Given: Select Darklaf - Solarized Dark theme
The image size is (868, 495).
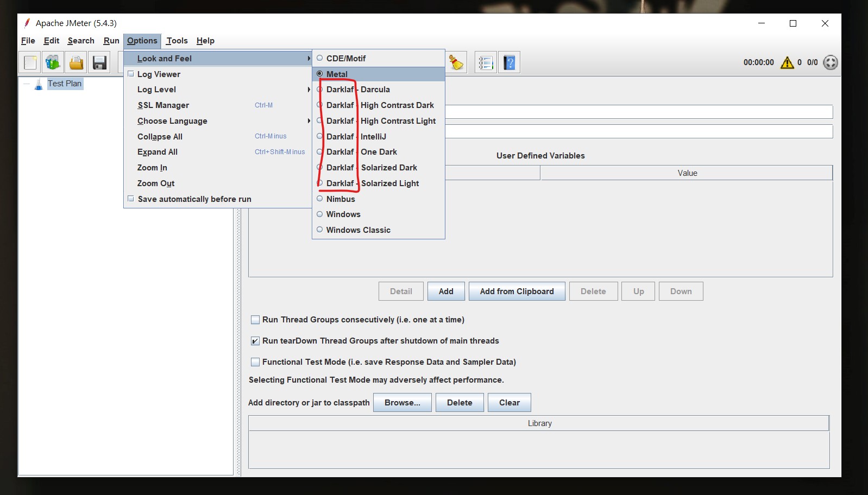Looking at the screenshot, I should point(379,168).
